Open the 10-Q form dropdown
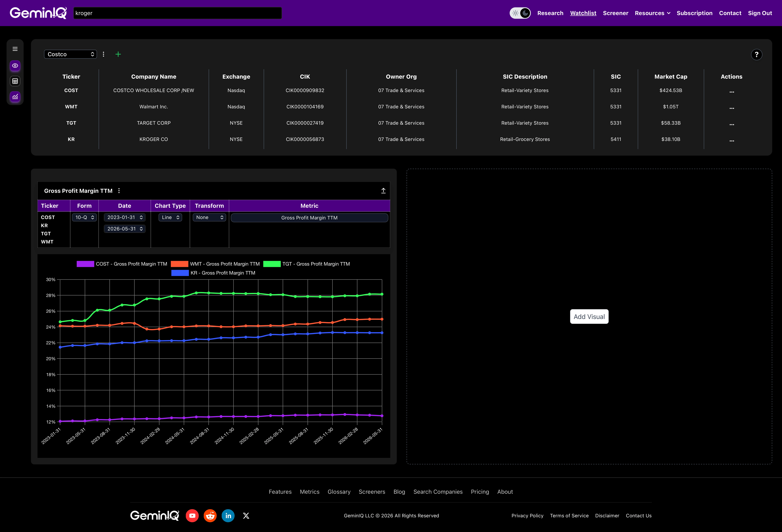Image resolution: width=782 pixels, height=532 pixels. pos(84,218)
